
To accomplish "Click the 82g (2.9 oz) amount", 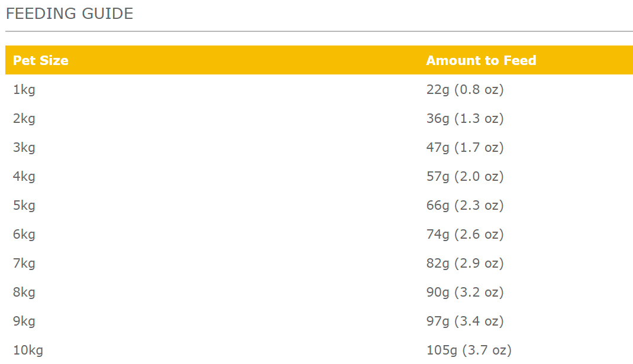I will tap(464, 264).
